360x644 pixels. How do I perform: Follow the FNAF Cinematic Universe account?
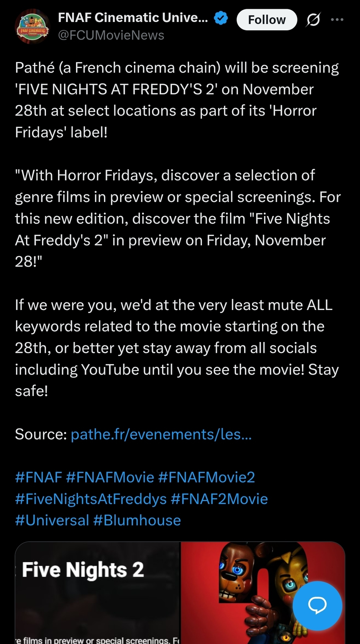[267, 20]
